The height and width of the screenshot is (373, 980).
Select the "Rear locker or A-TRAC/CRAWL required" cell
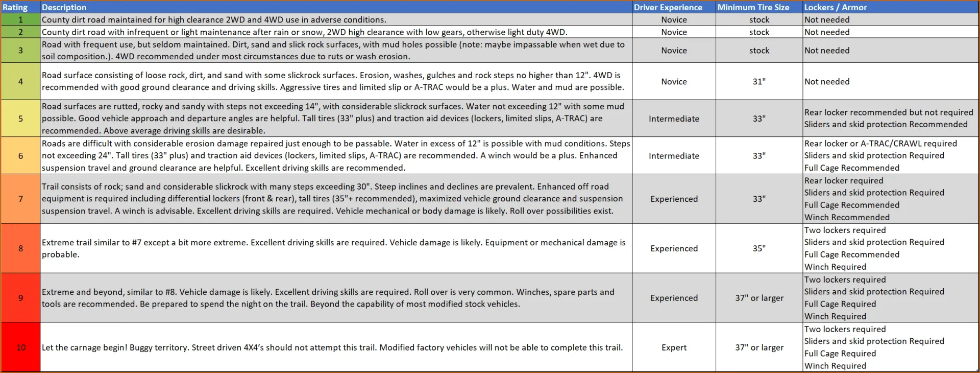pyautogui.click(x=880, y=144)
